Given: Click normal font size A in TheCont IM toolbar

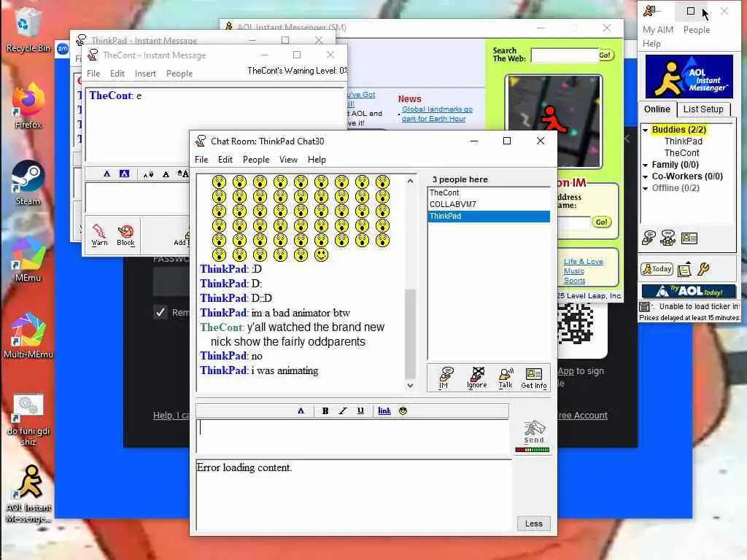Looking at the screenshot, I should click(166, 174).
